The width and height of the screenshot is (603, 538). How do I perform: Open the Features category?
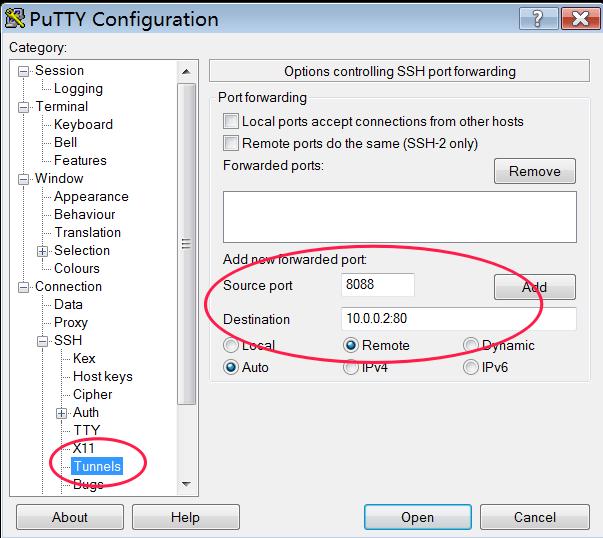[x=80, y=160]
